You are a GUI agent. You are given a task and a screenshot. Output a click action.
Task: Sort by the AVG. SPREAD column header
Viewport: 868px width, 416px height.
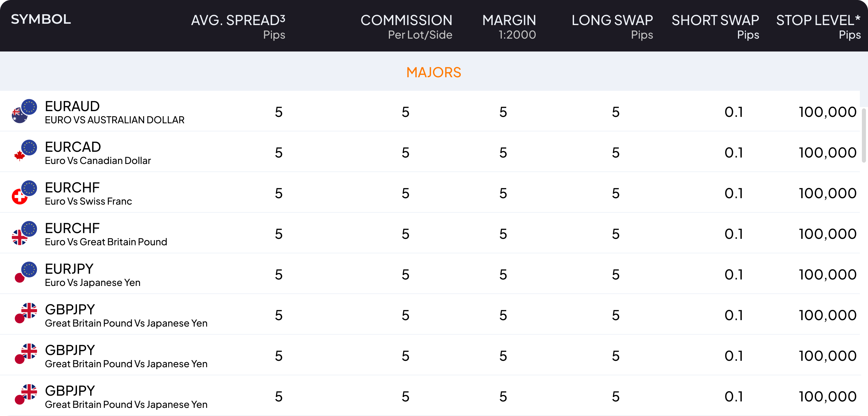tap(238, 20)
